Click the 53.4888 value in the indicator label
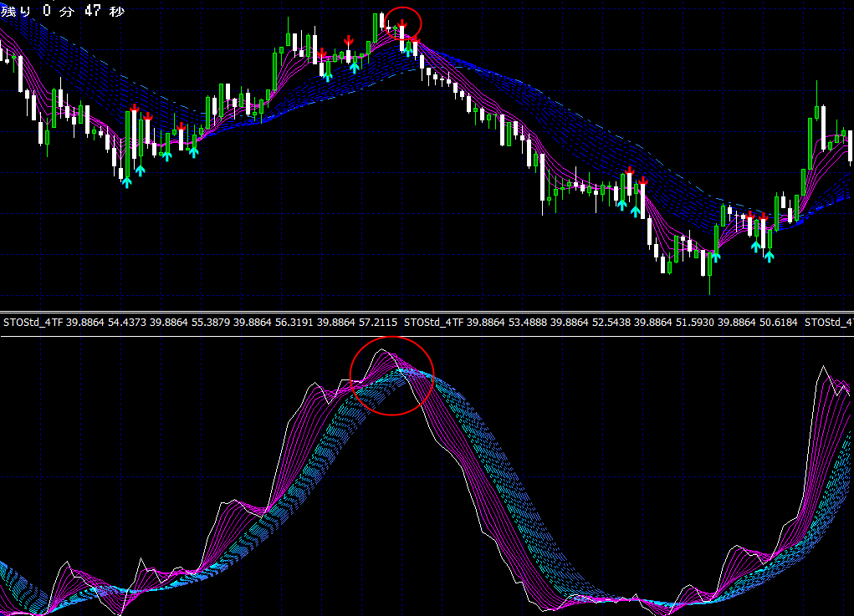The width and height of the screenshot is (854, 616). pos(528,322)
